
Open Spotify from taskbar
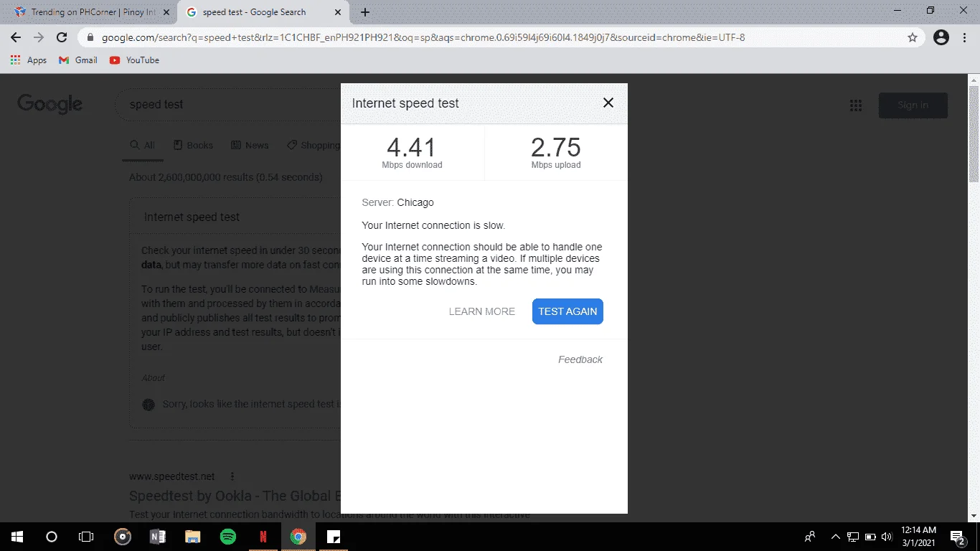(x=228, y=537)
